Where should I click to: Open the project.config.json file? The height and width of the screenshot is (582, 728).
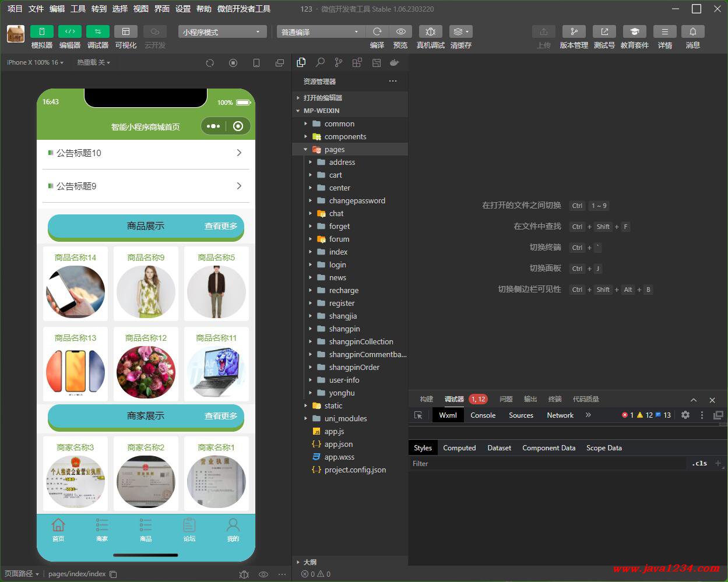350,470
